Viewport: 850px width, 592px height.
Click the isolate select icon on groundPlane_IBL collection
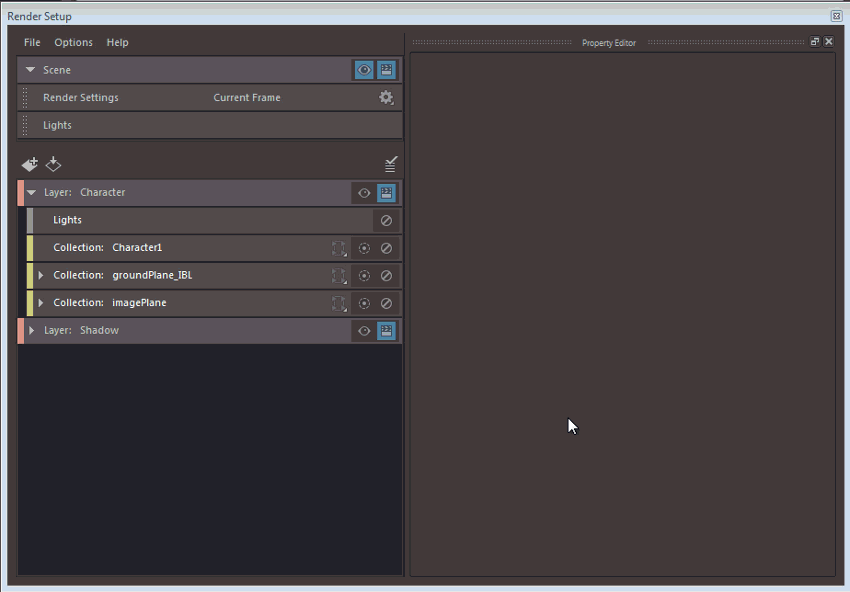pos(364,275)
